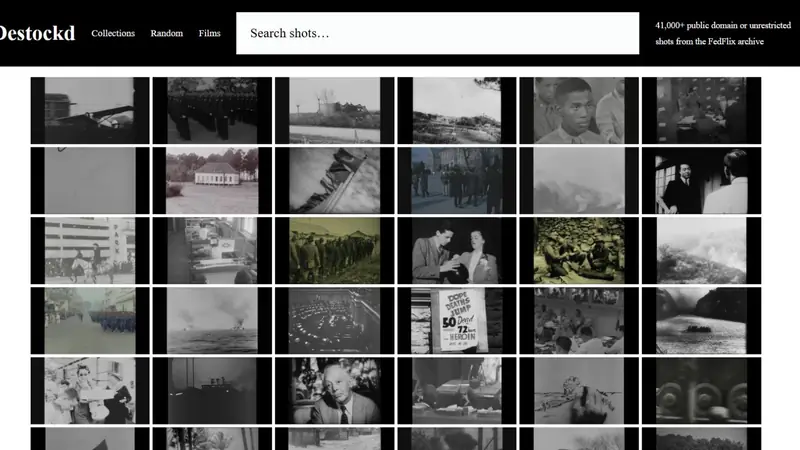Select the blue-tinted crowd on street thumbnail

(457, 181)
